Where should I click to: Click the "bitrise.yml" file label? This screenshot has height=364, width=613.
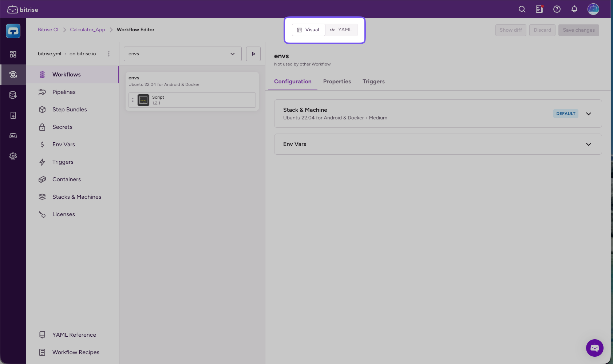coord(50,54)
